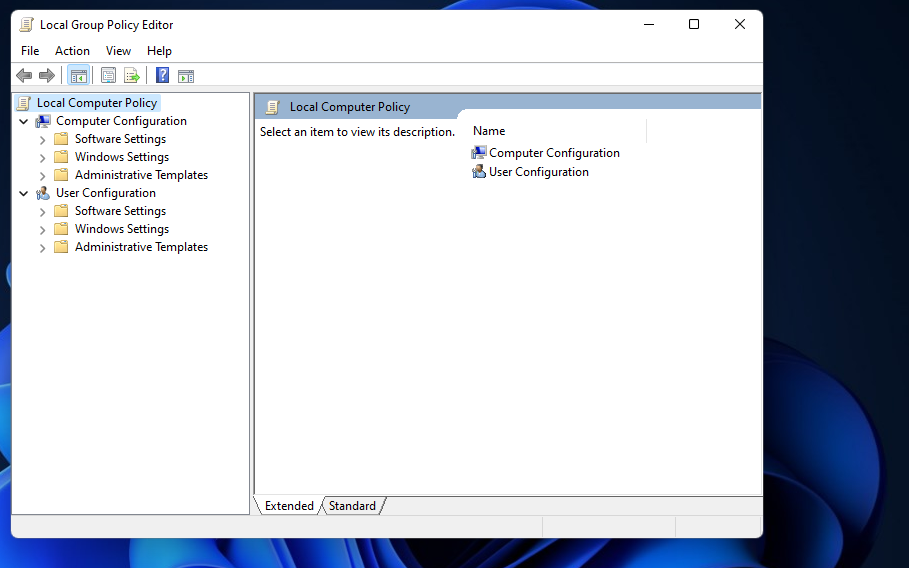Open the Action menu

[x=72, y=51]
